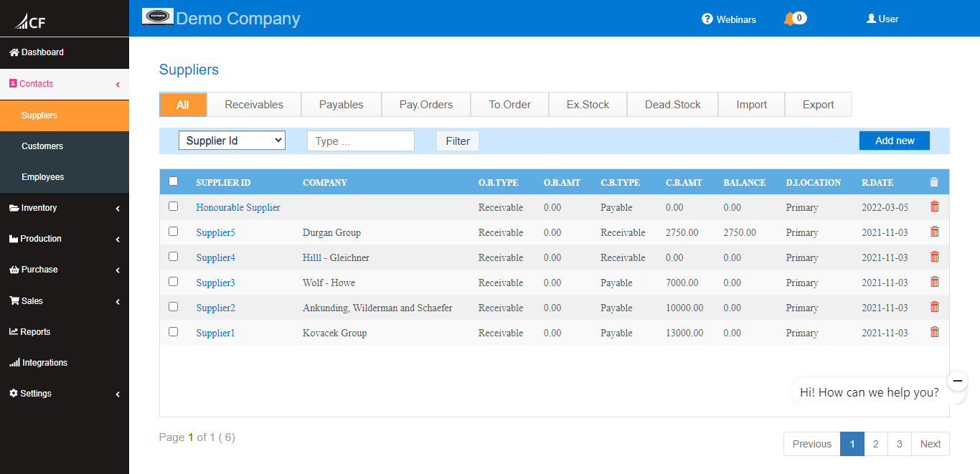Viewport: 980px width, 474px height.
Task: Open the Dead.Stock tab
Action: point(672,105)
